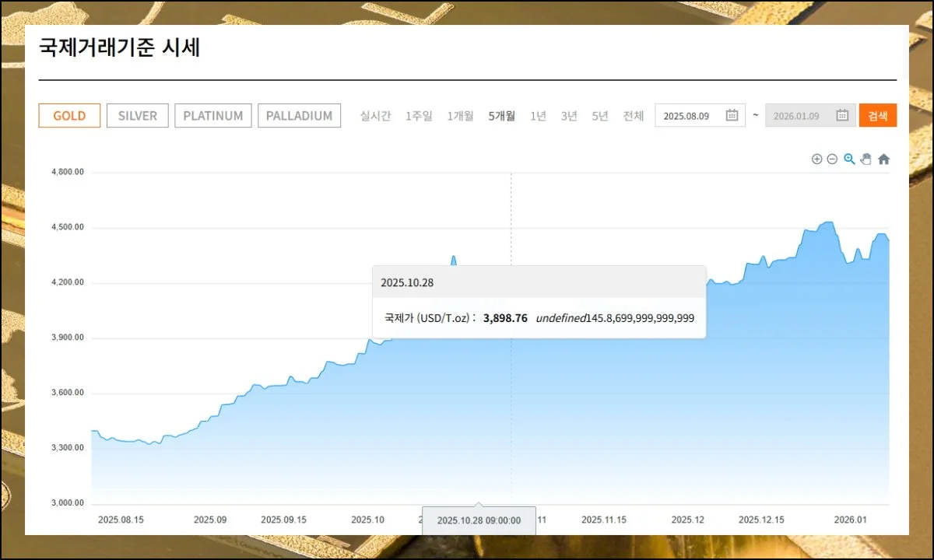
Task: Open the start date calendar icon
Action: click(x=732, y=116)
